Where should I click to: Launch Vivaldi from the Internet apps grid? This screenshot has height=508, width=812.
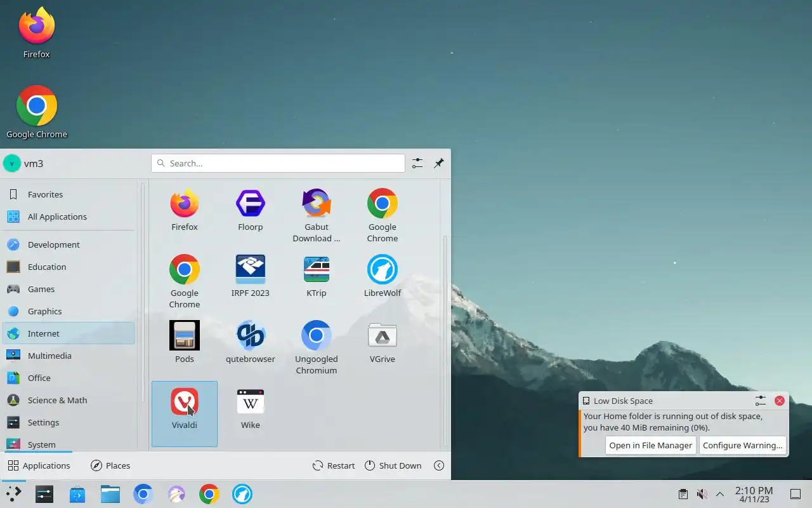pos(185,413)
